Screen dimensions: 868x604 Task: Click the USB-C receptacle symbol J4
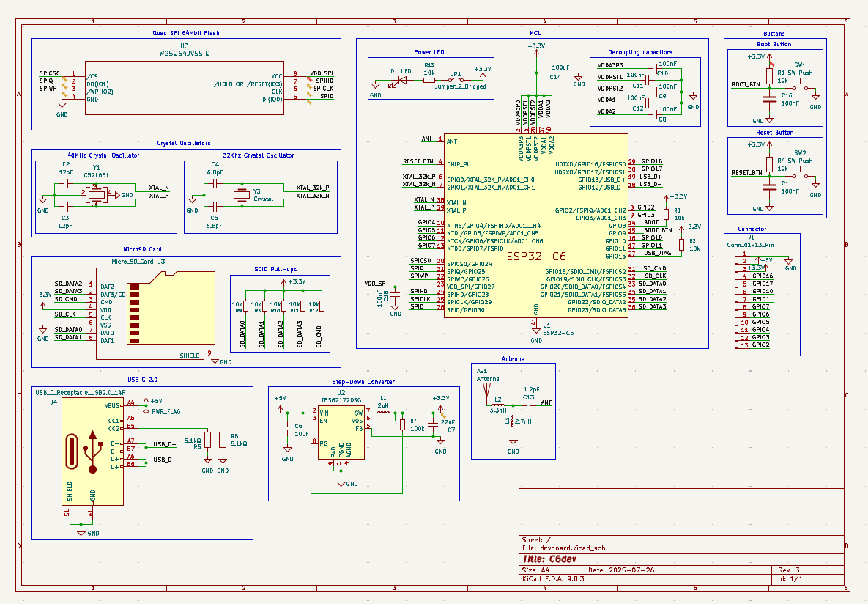[92, 451]
